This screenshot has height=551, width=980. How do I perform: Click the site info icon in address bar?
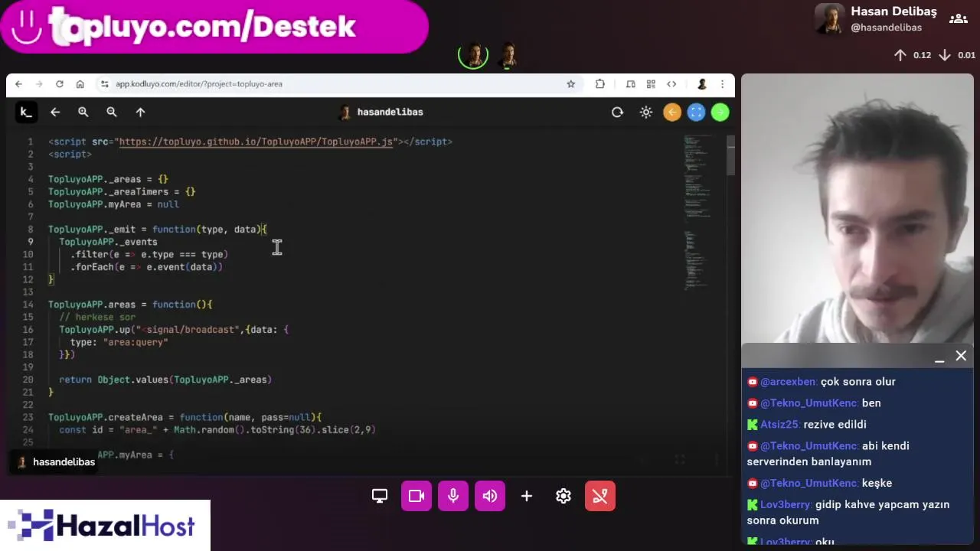104,84
